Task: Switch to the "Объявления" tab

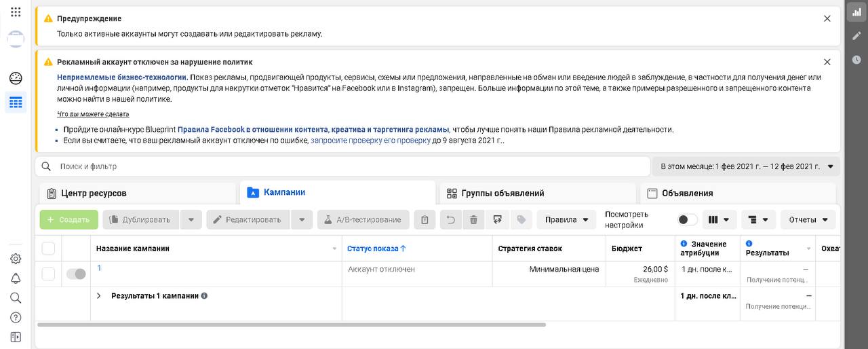Action: tap(687, 194)
